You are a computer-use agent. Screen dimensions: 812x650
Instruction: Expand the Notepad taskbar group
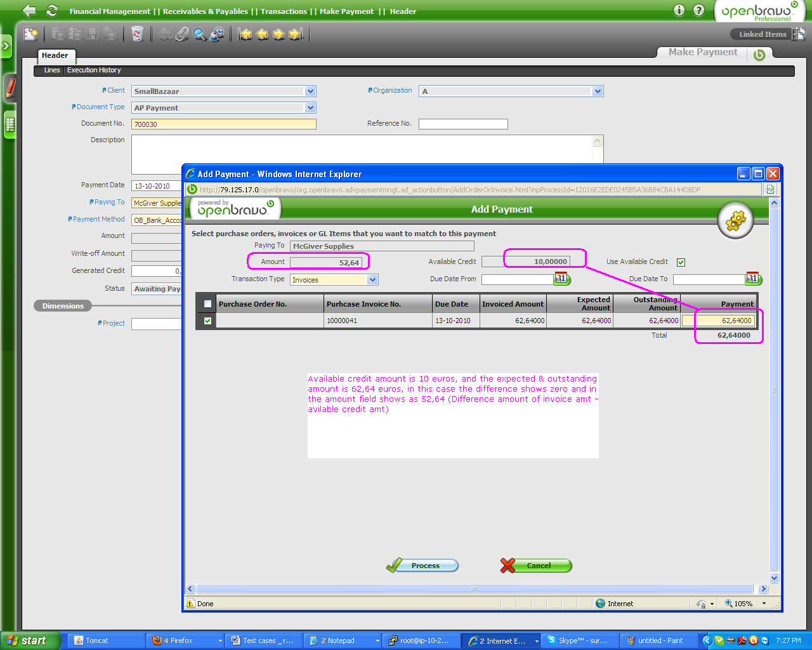[377, 641]
